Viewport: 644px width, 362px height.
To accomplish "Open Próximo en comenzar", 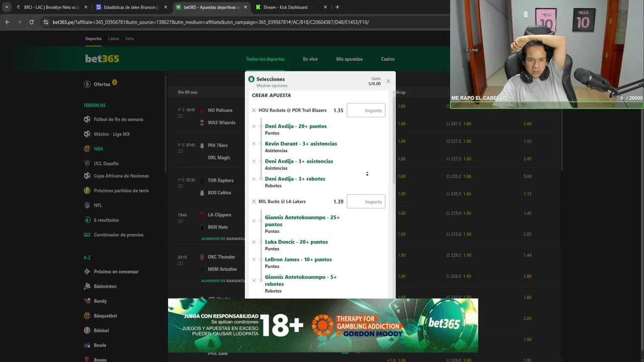I will pyautogui.click(x=116, y=271).
